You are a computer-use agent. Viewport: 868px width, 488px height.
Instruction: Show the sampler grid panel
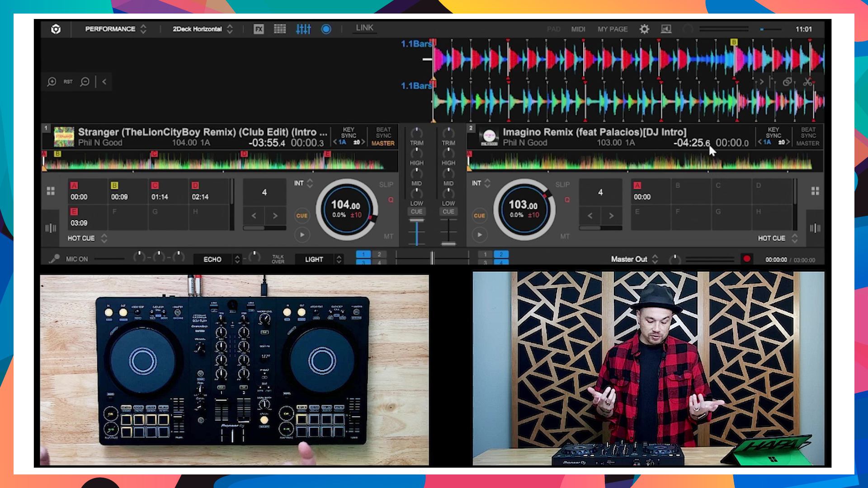coord(280,29)
